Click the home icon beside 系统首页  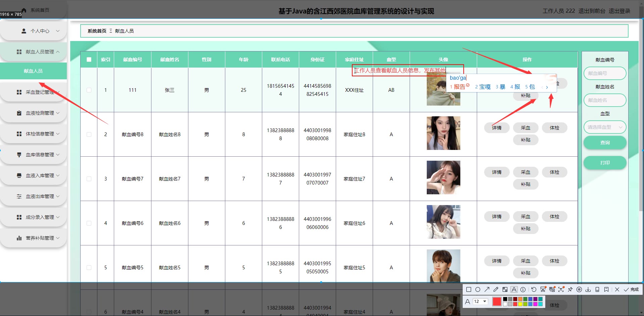[x=24, y=10]
